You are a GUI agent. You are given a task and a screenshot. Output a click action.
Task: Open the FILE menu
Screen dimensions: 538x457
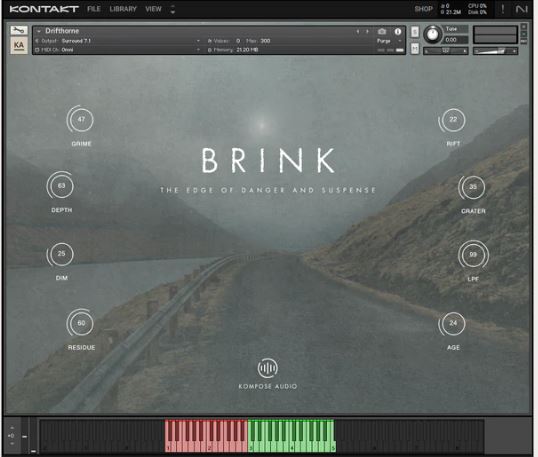pyautogui.click(x=94, y=9)
